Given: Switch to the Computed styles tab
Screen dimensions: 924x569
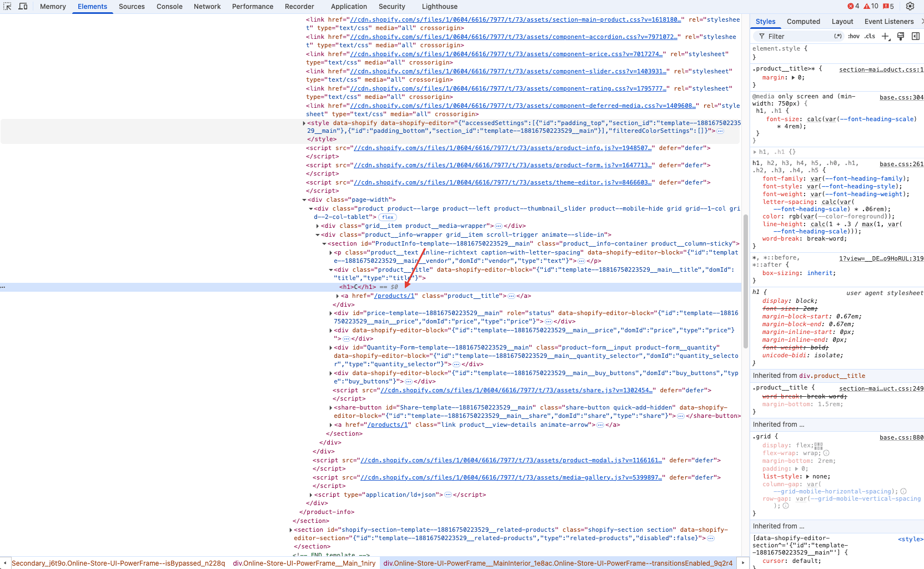Looking at the screenshot, I should click(x=803, y=22).
